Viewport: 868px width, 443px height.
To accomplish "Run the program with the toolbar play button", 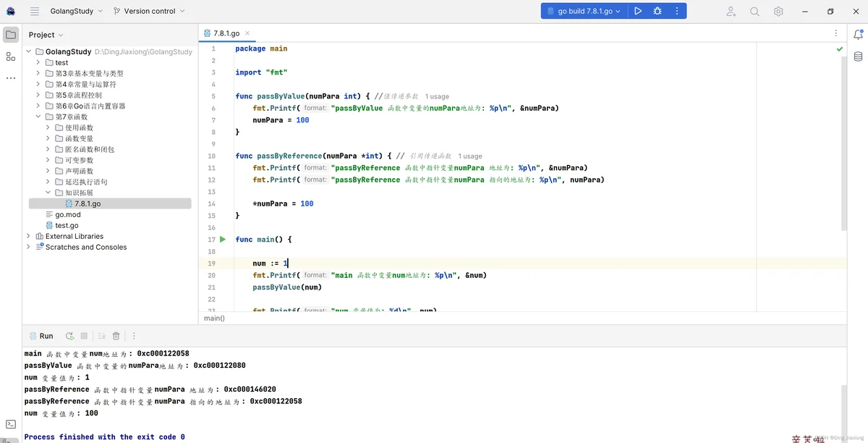I will tap(638, 11).
